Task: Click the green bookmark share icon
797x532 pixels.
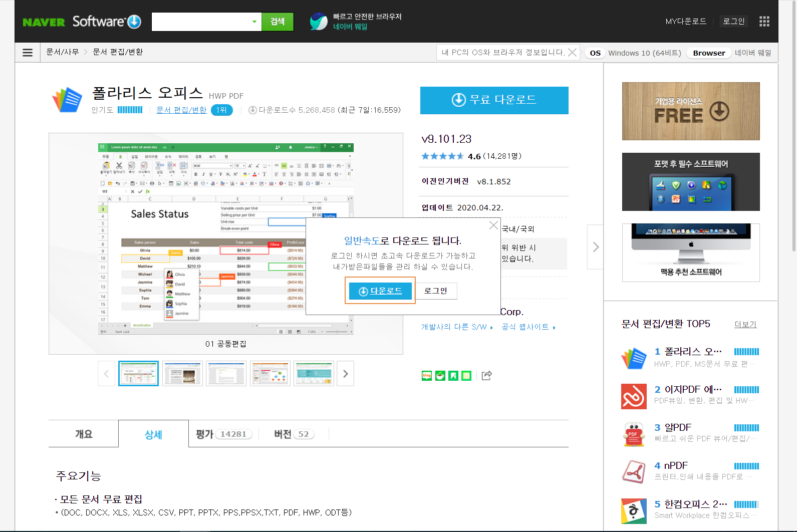Action: point(453,376)
